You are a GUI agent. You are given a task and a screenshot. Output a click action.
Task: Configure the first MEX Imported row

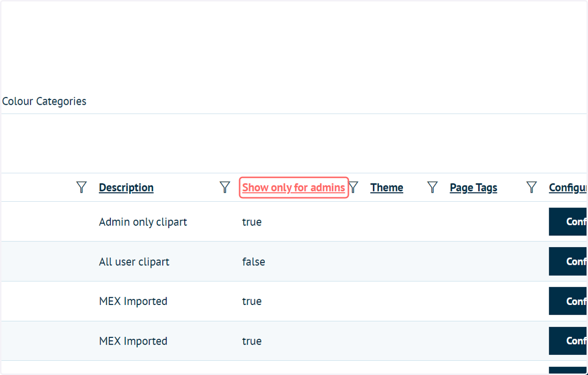568,301
